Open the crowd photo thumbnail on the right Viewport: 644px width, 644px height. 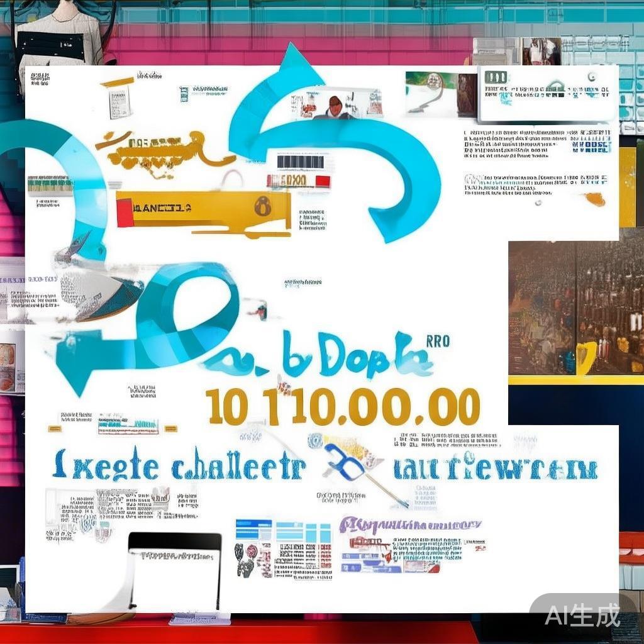pos(576,308)
